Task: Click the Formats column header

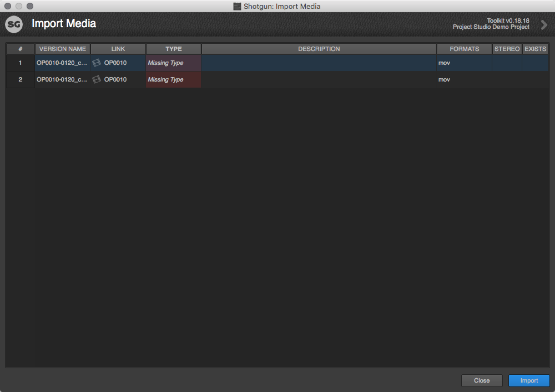Action: pyautogui.click(x=464, y=49)
